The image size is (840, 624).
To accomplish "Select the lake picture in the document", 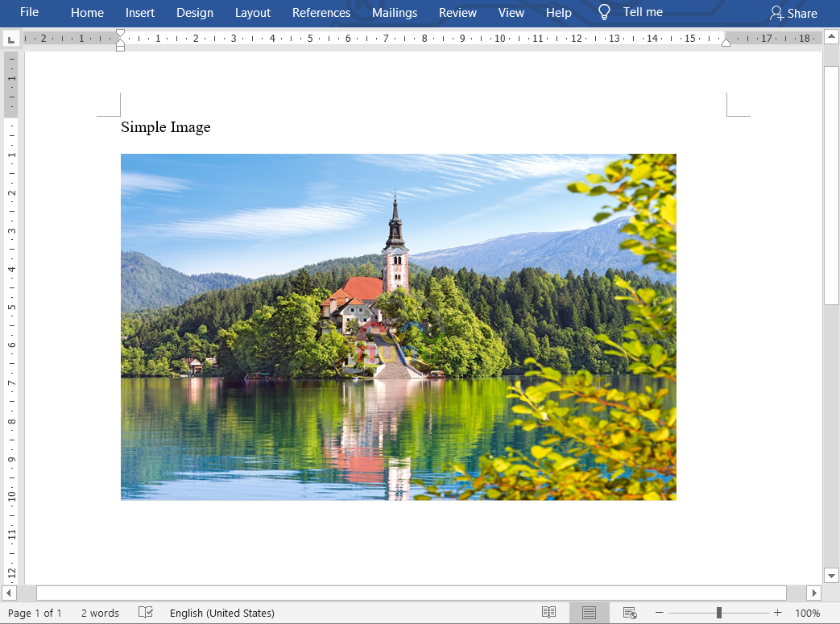I will coord(398,326).
